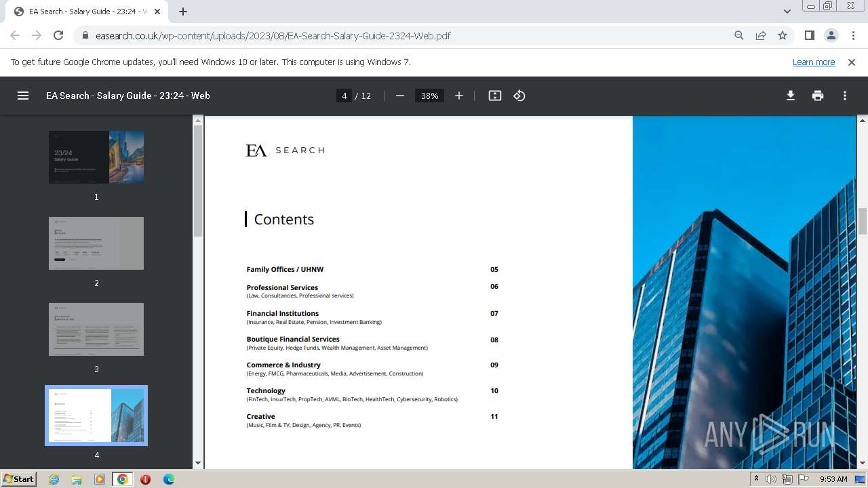Print the PDF document
The width and height of the screenshot is (868, 488).
(818, 96)
